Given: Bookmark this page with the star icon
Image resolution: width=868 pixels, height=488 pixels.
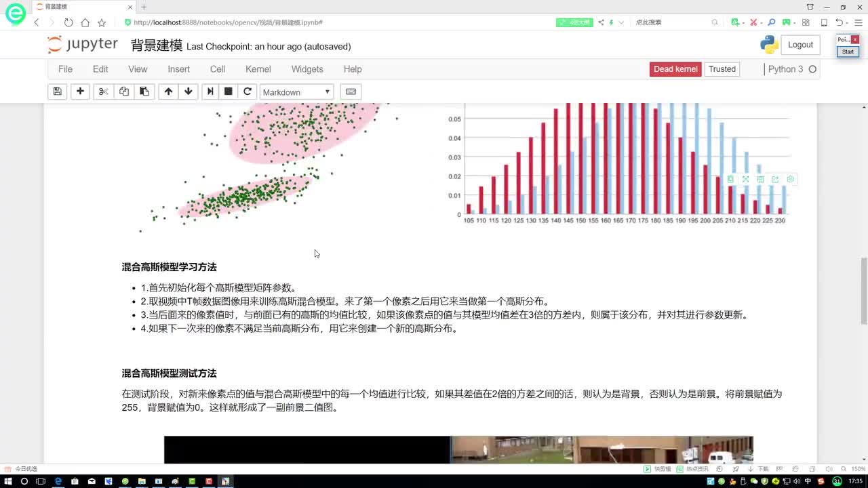Looking at the screenshot, I should click(101, 22).
